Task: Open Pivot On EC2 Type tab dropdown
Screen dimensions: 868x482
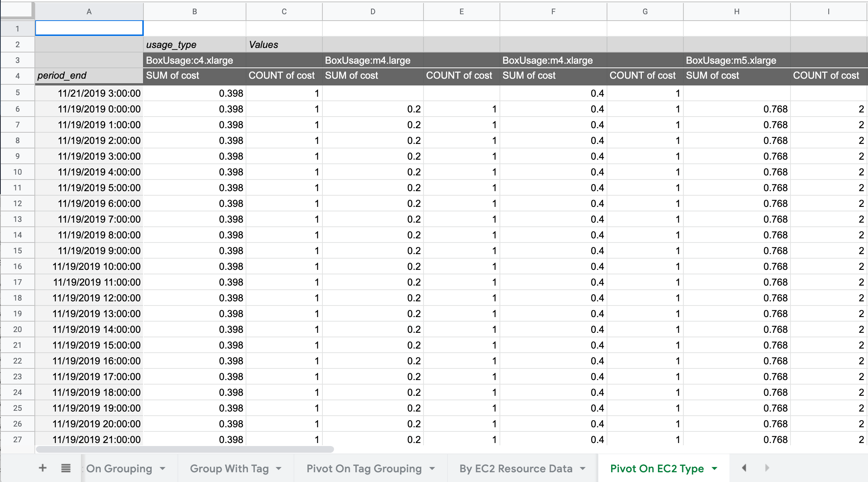Action: tap(714, 469)
